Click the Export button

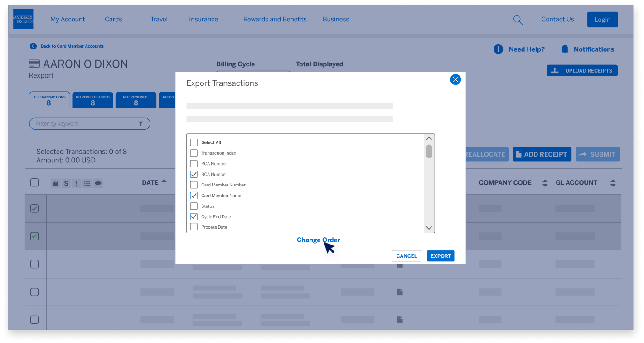440,256
